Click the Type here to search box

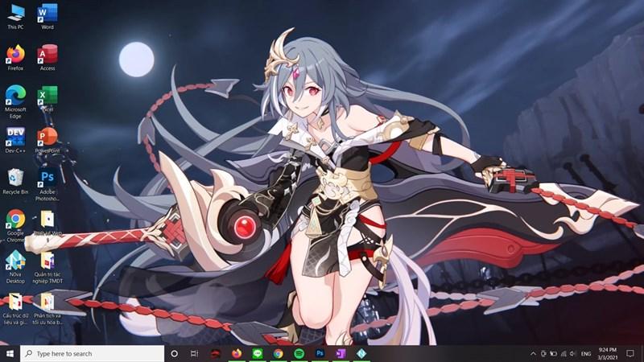(x=92, y=353)
